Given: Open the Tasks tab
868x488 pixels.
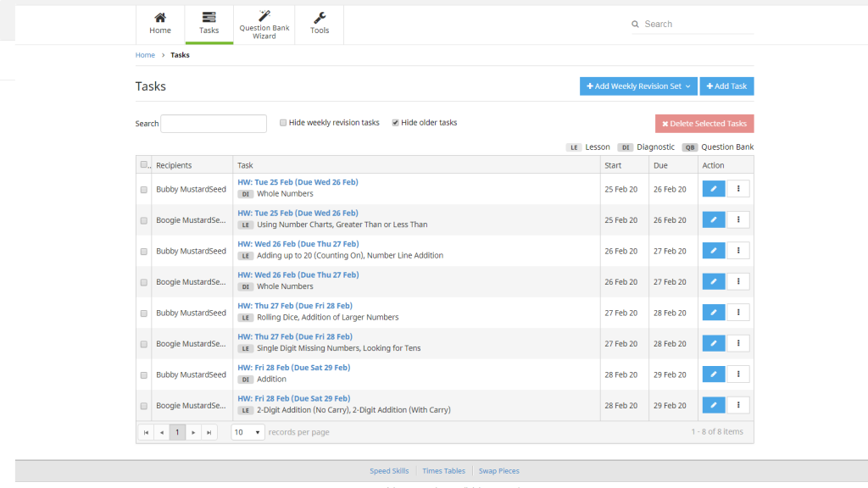Looking at the screenshot, I should [x=209, y=25].
